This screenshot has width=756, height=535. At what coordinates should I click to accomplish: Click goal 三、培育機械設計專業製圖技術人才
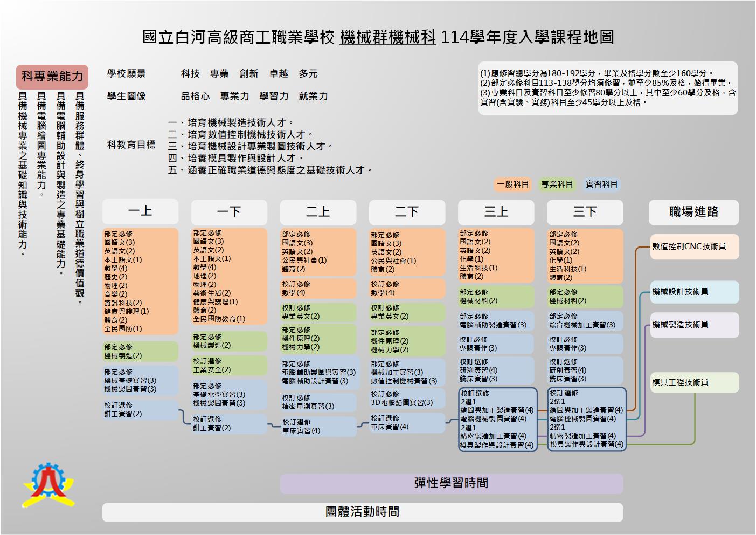coord(251,147)
